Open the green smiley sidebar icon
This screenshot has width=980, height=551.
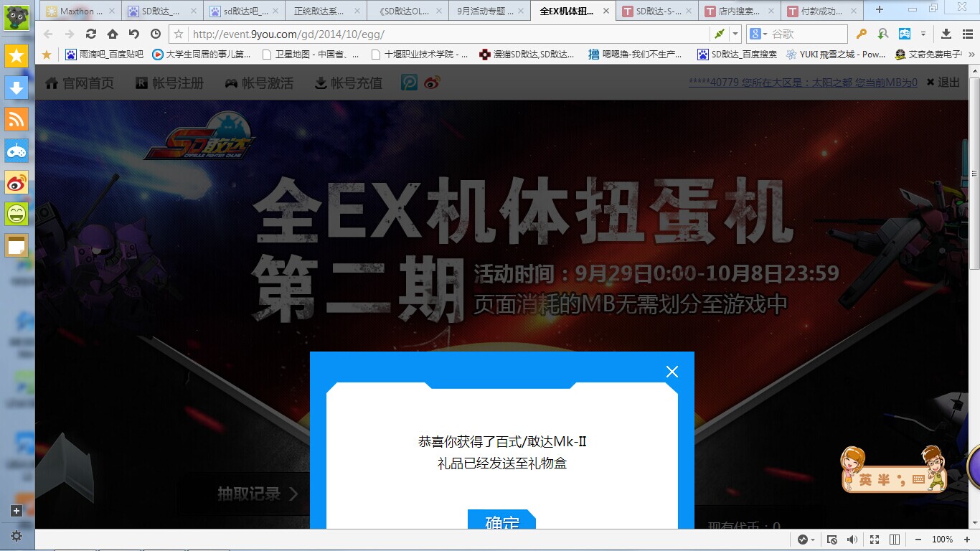coord(17,214)
